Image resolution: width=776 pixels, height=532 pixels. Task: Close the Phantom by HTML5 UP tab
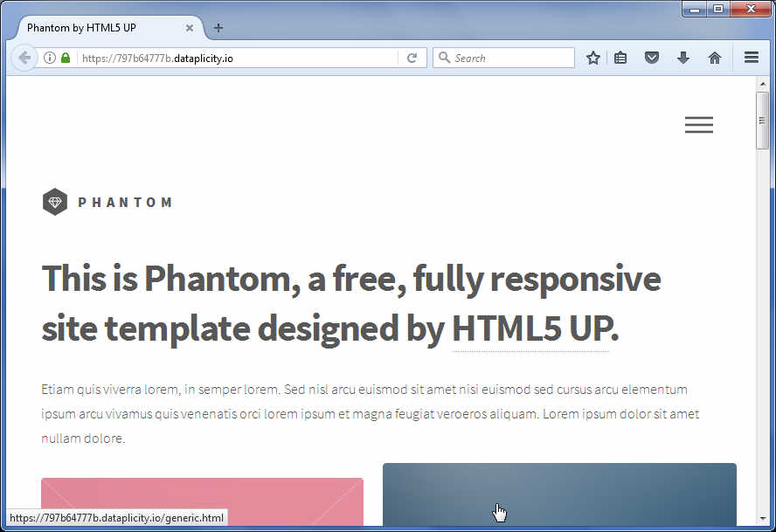click(x=190, y=28)
